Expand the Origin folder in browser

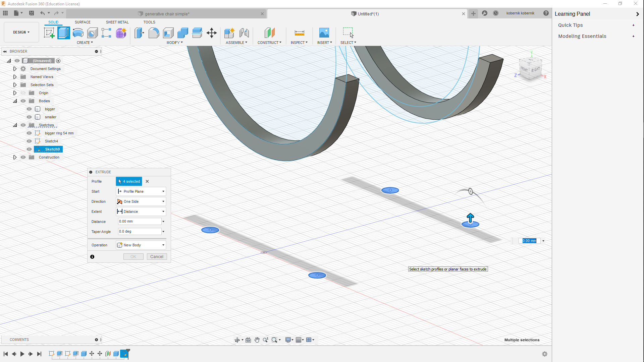coord(15,93)
